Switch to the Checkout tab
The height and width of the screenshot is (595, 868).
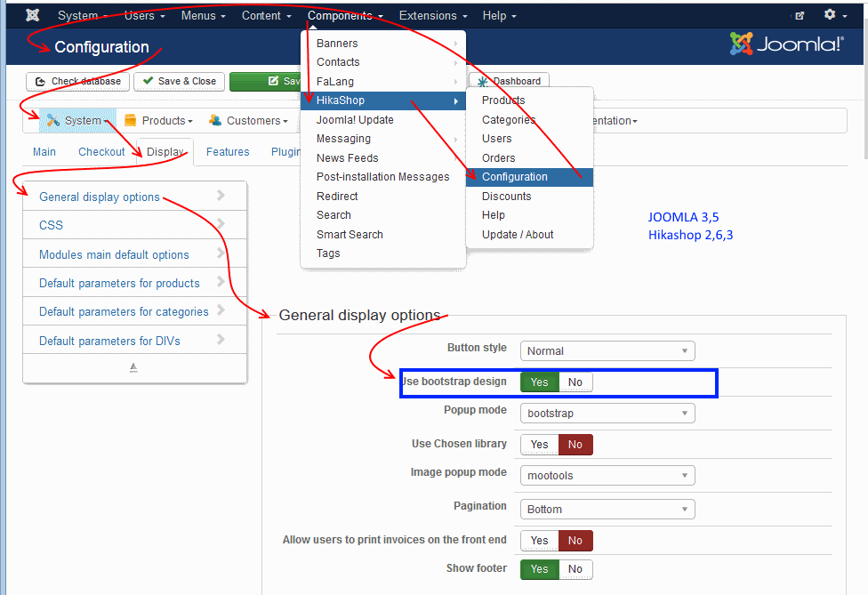pos(101,152)
